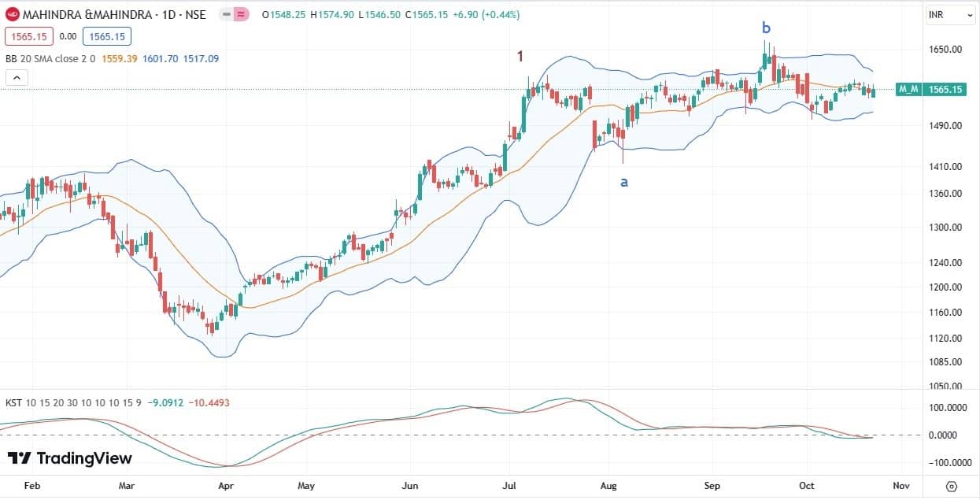Click the TradingView logo

(70, 458)
